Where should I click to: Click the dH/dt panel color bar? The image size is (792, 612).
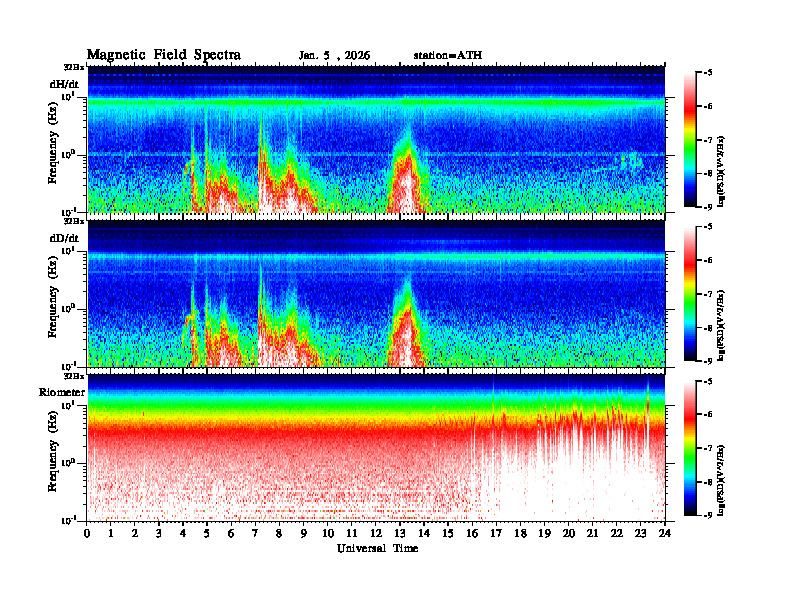(x=690, y=139)
